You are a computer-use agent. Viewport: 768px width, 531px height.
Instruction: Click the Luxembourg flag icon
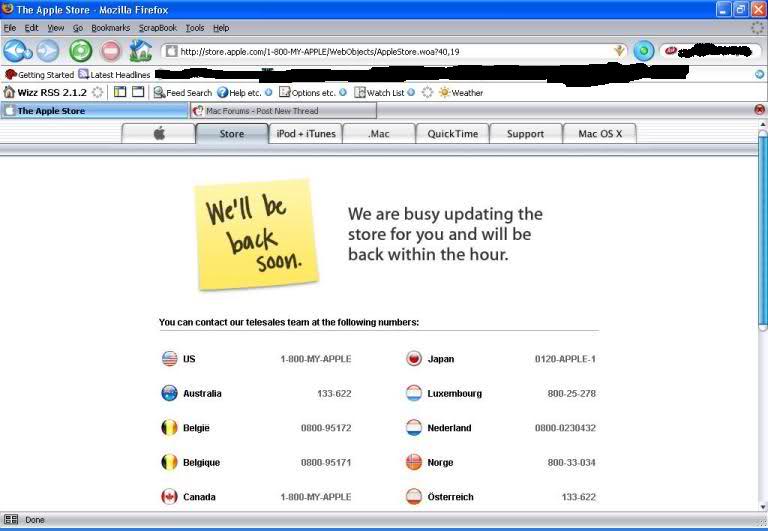[414, 393]
